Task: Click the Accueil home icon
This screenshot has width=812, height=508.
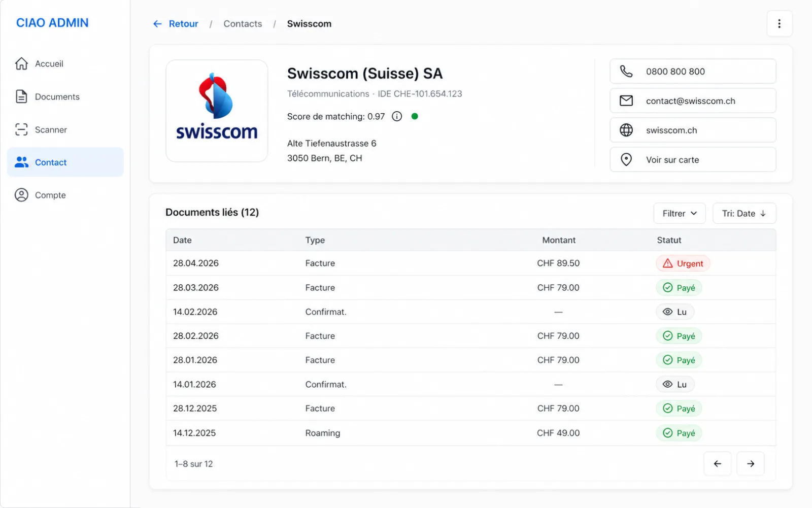Action: 21,63
